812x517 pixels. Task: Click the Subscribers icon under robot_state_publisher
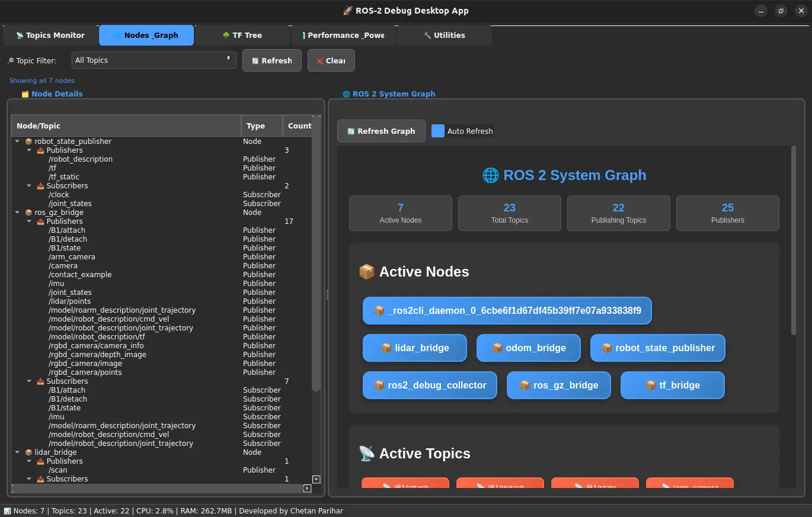40,186
